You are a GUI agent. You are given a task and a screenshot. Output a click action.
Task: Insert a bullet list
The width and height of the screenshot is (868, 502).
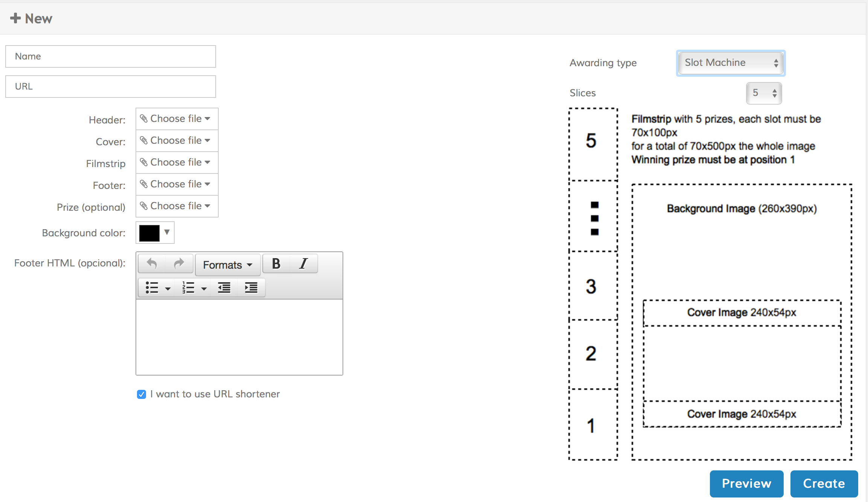point(152,288)
